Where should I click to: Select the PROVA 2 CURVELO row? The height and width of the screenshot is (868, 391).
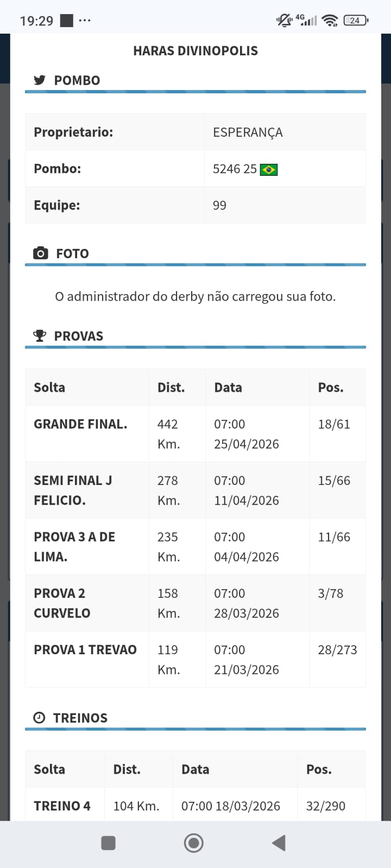(195, 603)
